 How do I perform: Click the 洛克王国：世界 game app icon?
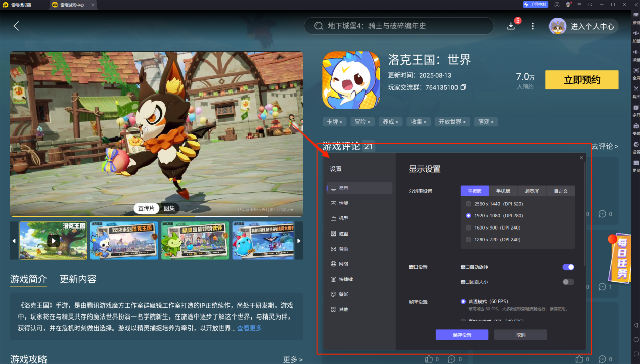point(351,80)
